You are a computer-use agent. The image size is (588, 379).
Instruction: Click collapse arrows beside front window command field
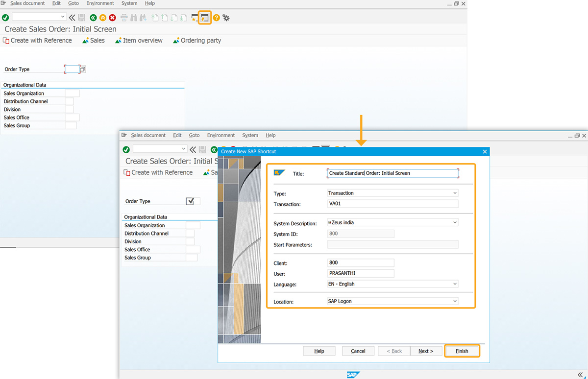click(193, 149)
